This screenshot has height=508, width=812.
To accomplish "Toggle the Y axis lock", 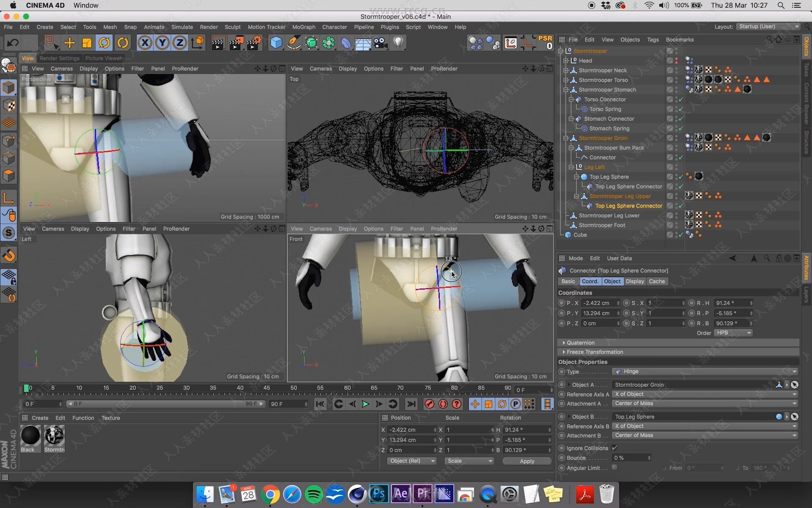I will [162, 42].
